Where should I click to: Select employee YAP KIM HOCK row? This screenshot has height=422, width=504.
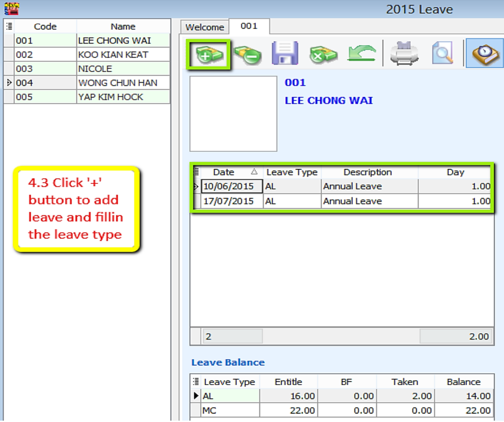click(111, 97)
